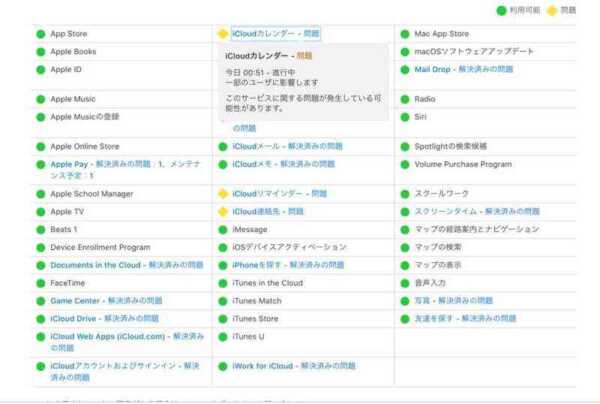Click the yellow diamond beside iCloudカレンダー
Image resolution: width=600 pixels, height=404 pixels.
223,34
